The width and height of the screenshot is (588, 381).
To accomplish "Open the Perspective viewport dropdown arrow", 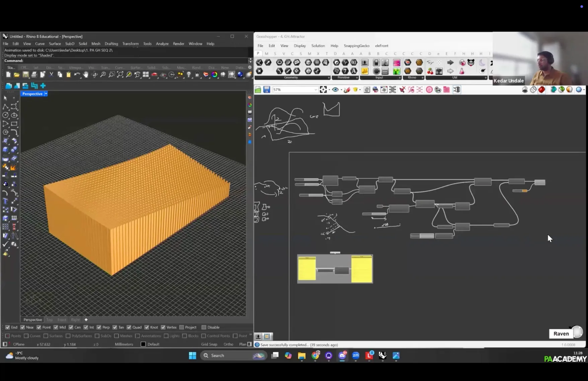I will point(46,94).
